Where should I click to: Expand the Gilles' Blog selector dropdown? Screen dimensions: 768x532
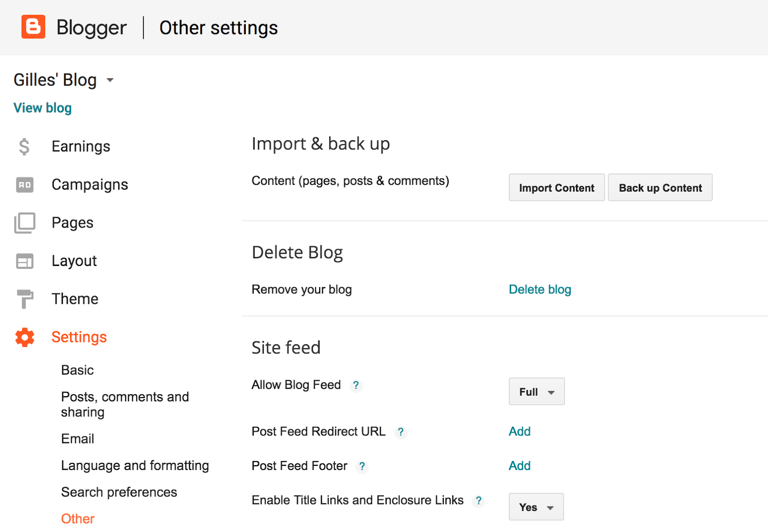110,80
